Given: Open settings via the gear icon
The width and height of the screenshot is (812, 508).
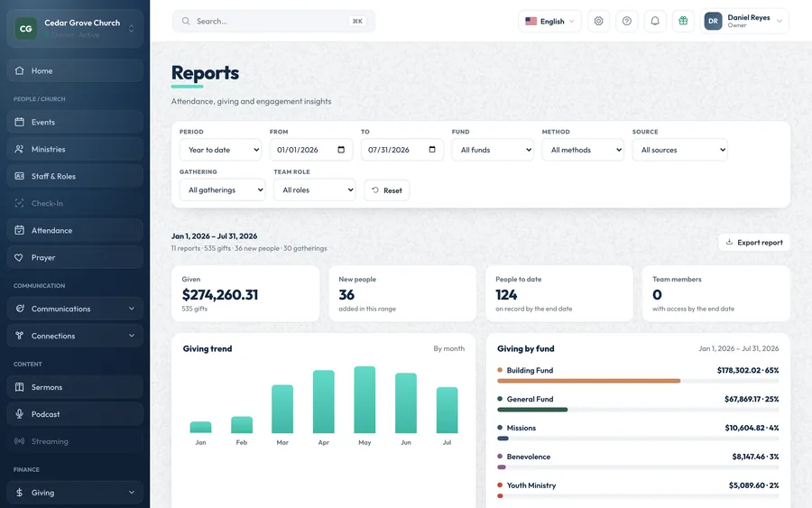Looking at the screenshot, I should tap(599, 22).
